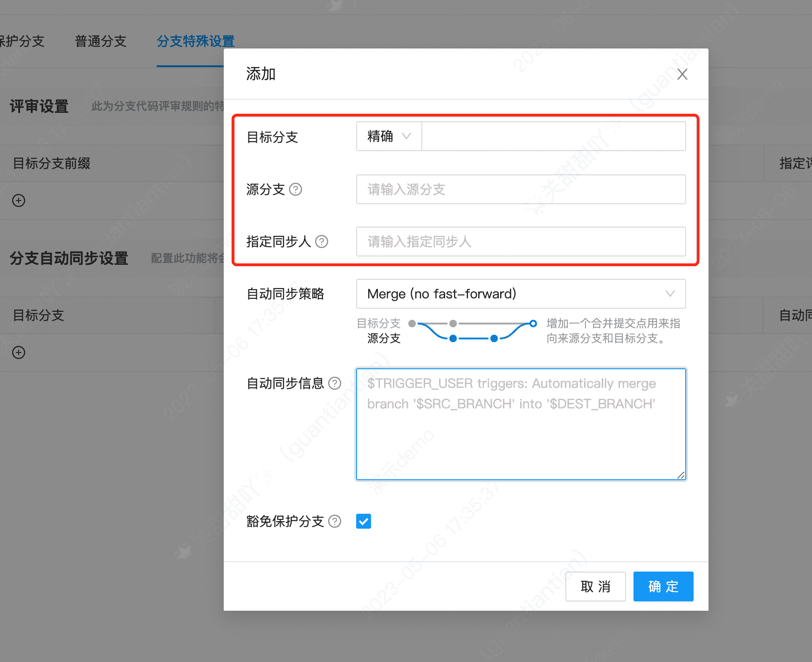Click the 取消 cancel button
Viewport: 812px width, 662px height.
tap(595, 586)
